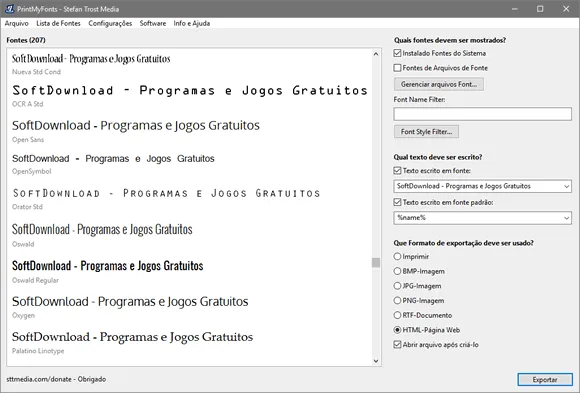This screenshot has height=393, width=580.
Task: Click the font list scroll up arrow
Action: [x=376, y=54]
